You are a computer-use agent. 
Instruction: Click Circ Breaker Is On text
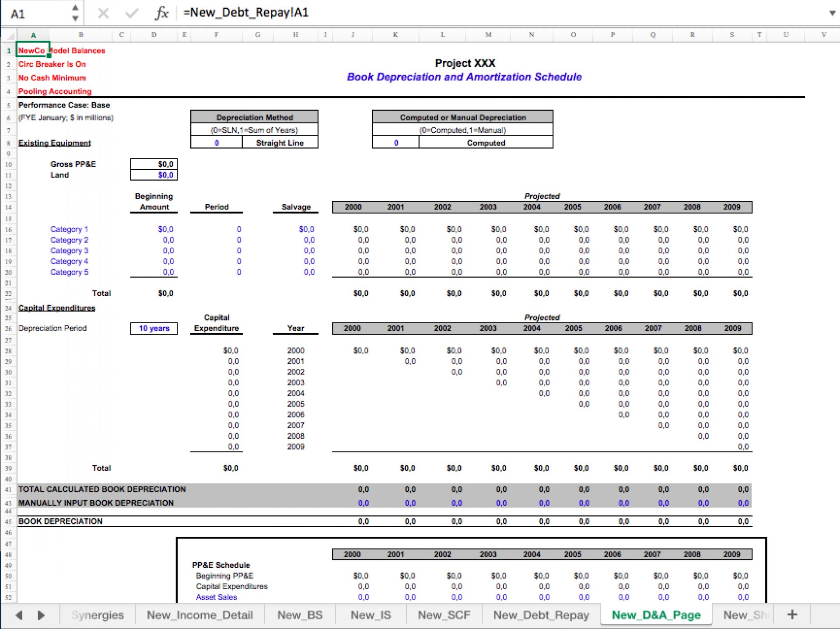(x=52, y=64)
